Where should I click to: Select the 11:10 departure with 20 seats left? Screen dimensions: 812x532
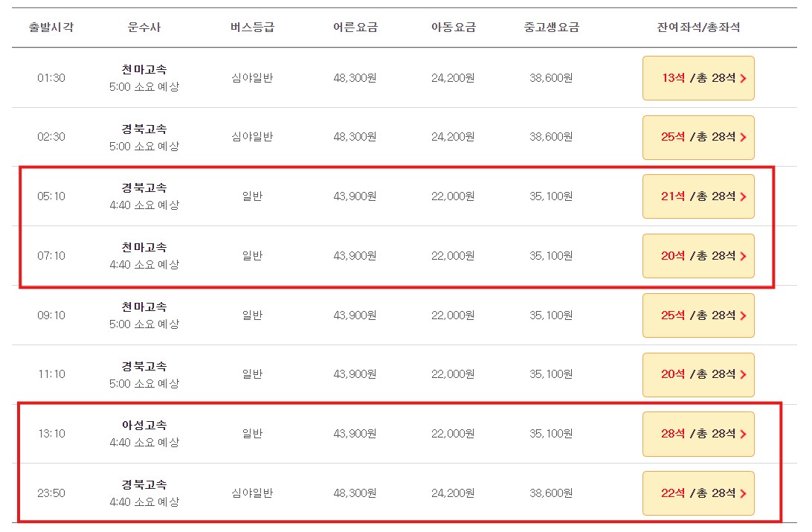pyautogui.click(x=697, y=374)
